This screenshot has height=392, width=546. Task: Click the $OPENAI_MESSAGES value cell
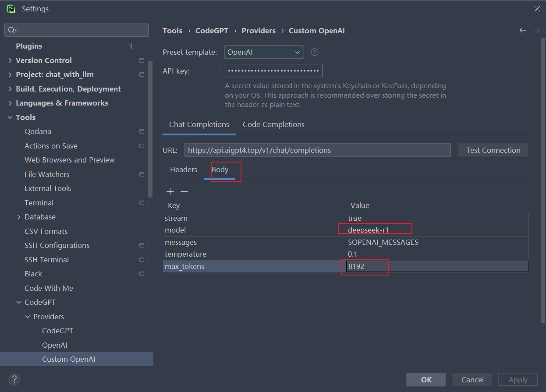[437, 242]
